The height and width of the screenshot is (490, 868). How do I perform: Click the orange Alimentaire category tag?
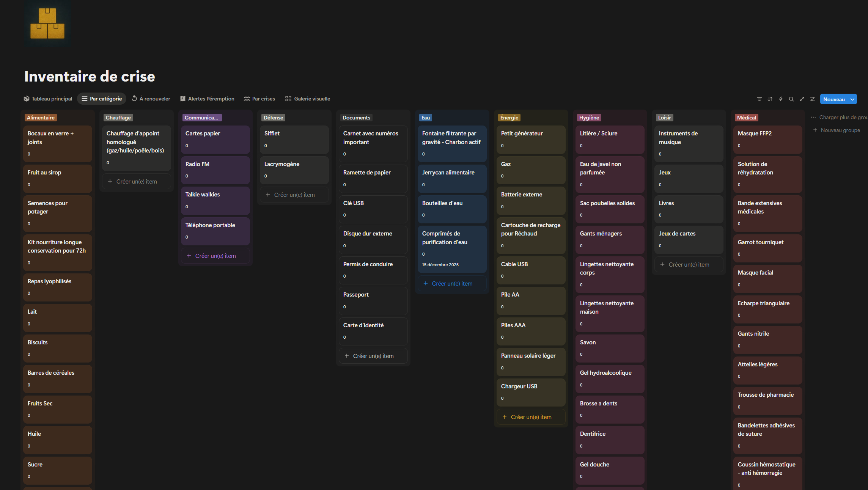pyautogui.click(x=41, y=118)
